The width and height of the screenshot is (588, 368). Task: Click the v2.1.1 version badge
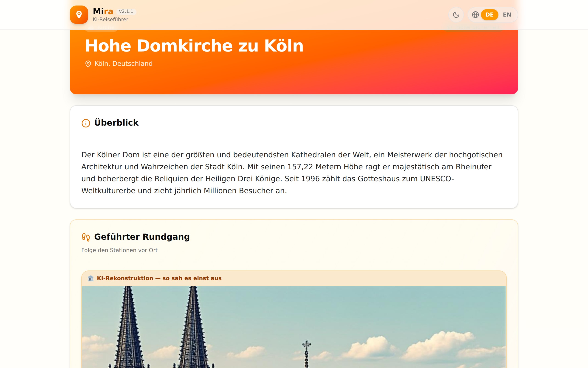(126, 11)
